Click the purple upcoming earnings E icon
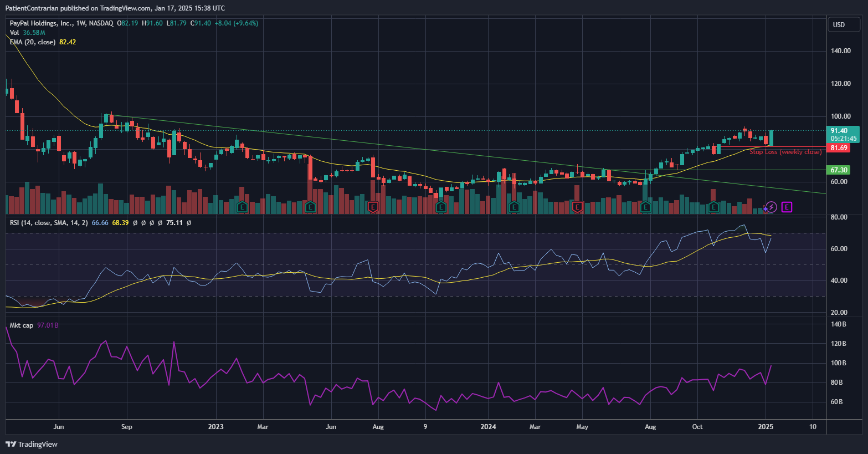This screenshot has height=454, width=868. [x=787, y=207]
